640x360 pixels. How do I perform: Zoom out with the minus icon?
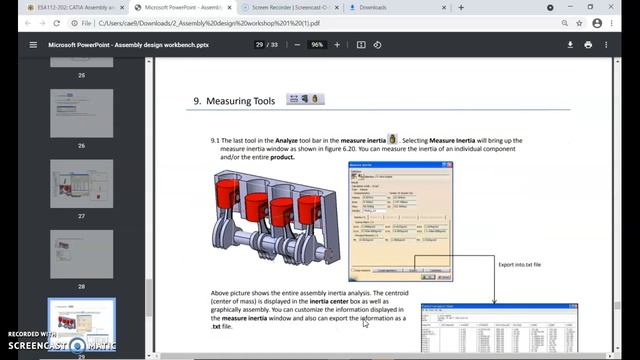(x=297, y=45)
